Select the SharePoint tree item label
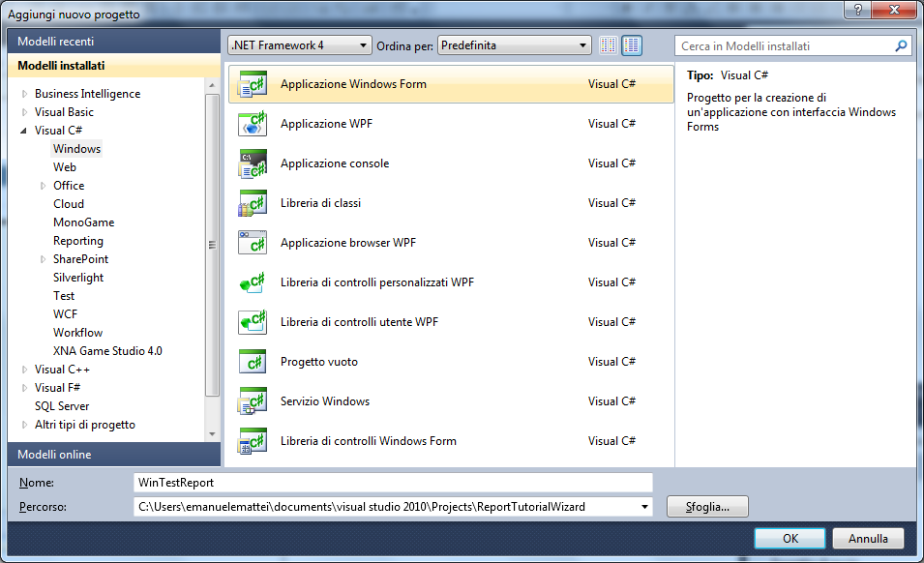Screen dimensions: 924x563 pos(80,259)
